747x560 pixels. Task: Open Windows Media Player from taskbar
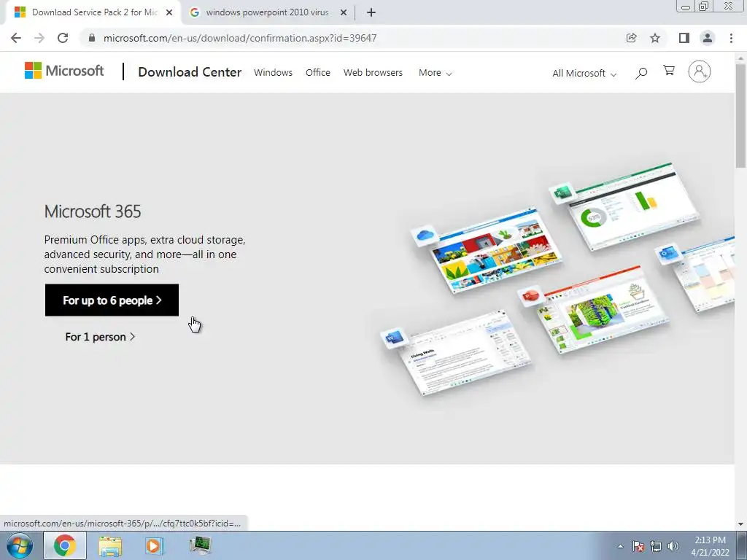click(155, 545)
